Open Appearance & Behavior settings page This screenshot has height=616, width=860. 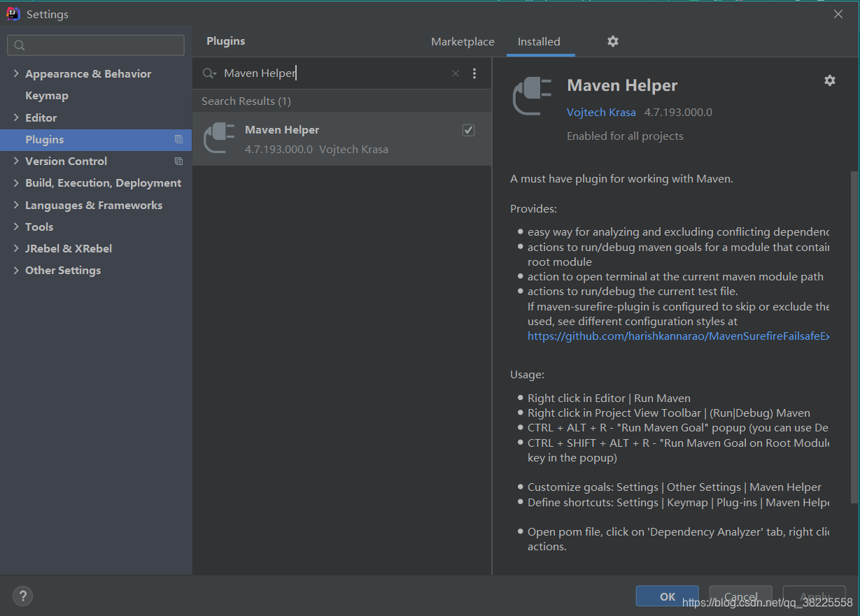coord(88,74)
